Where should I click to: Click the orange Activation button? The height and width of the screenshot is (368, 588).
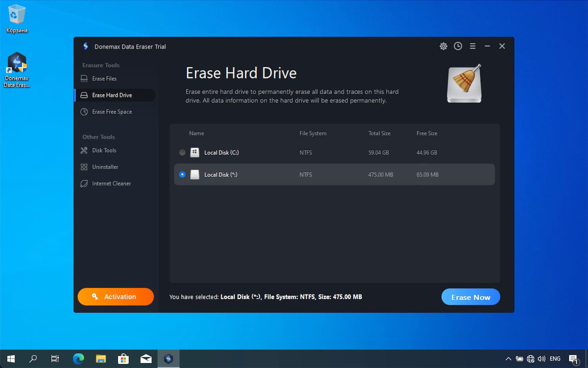116,297
